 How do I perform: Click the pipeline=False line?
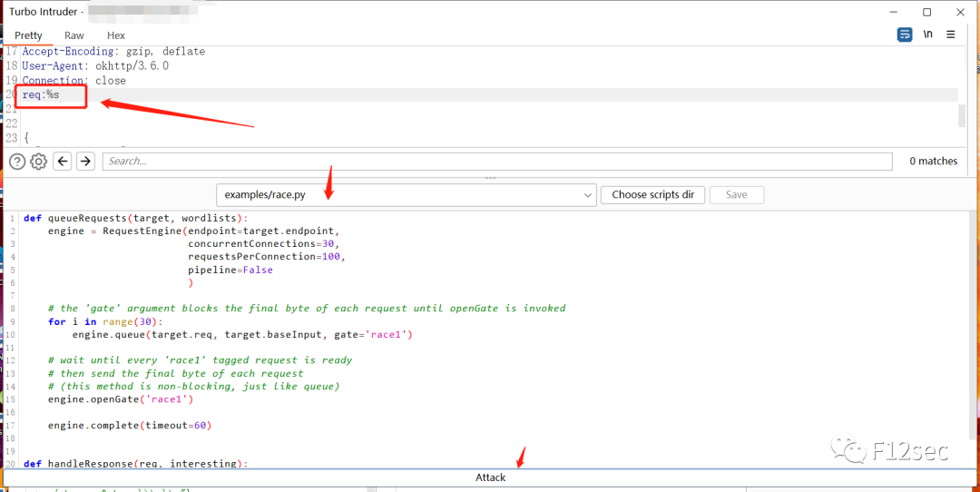coord(230,271)
